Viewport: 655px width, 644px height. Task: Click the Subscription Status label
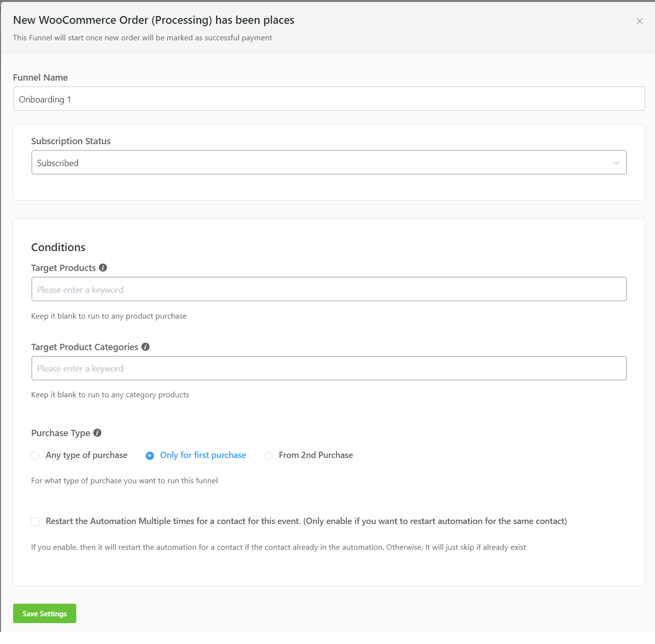click(x=71, y=141)
